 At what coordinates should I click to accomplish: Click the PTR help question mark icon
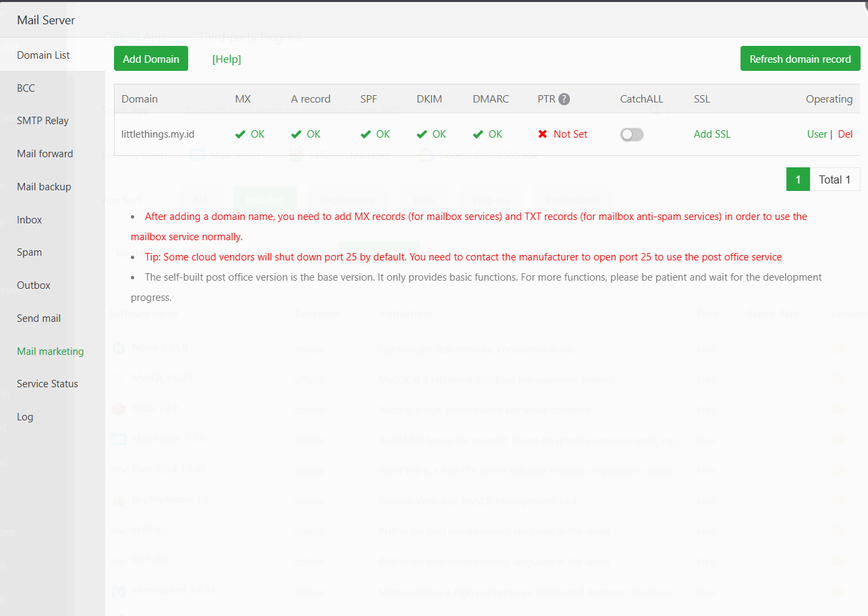coord(565,99)
